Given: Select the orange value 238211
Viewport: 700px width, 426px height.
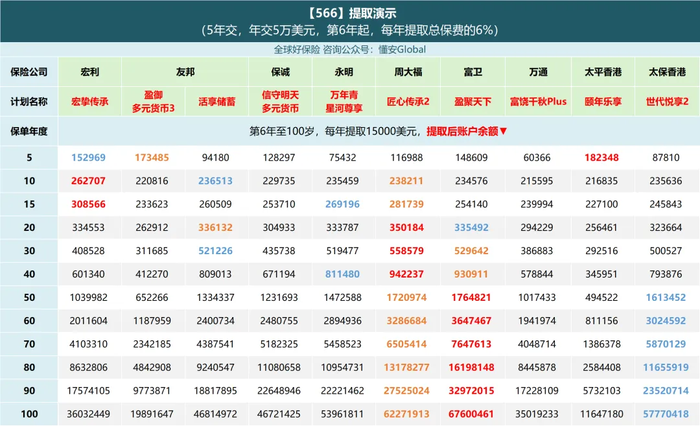Looking at the screenshot, I should [406, 181].
